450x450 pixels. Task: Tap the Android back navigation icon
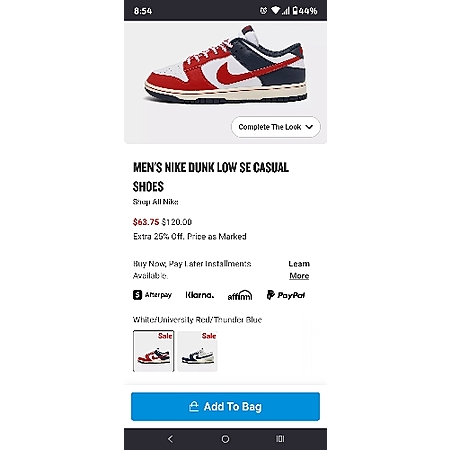(170, 439)
